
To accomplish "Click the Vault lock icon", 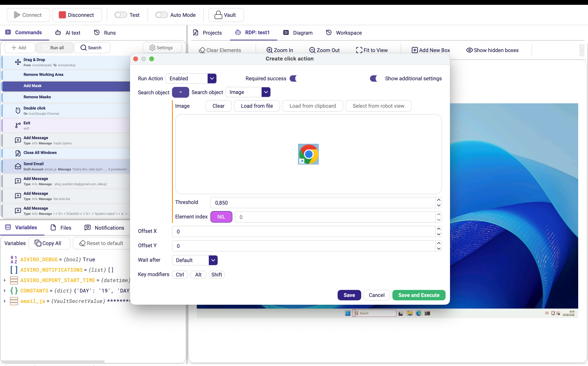I will pyautogui.click(x=218, y=15).
